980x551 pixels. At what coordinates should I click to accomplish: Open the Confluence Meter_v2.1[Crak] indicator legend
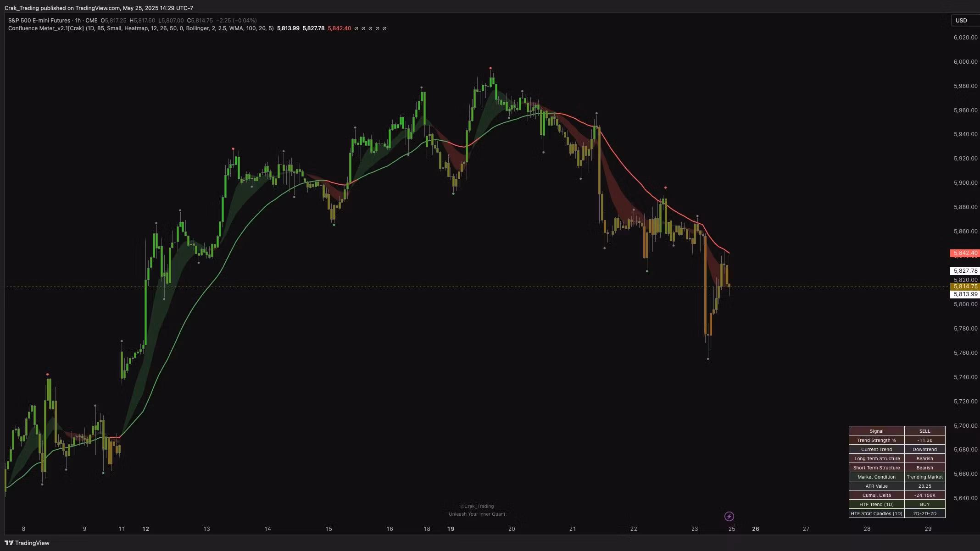point(46,28)
